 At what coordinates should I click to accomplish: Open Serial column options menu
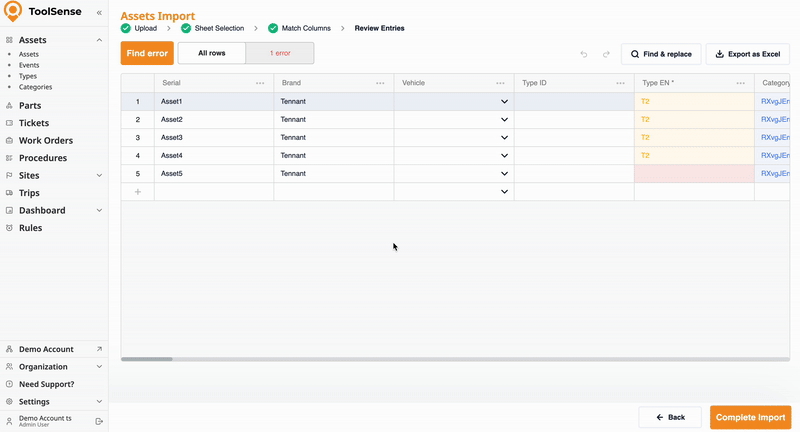(x=260, y=83)
